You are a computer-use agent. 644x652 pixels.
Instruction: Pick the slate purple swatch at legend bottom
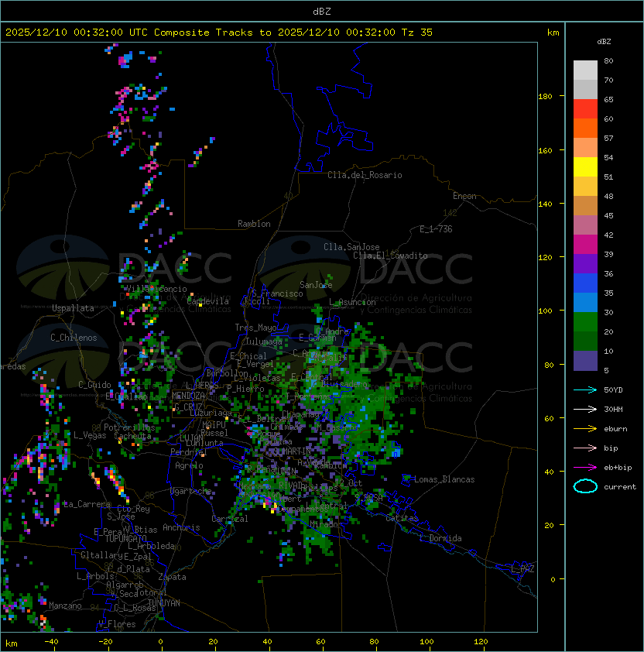(585, 361)
